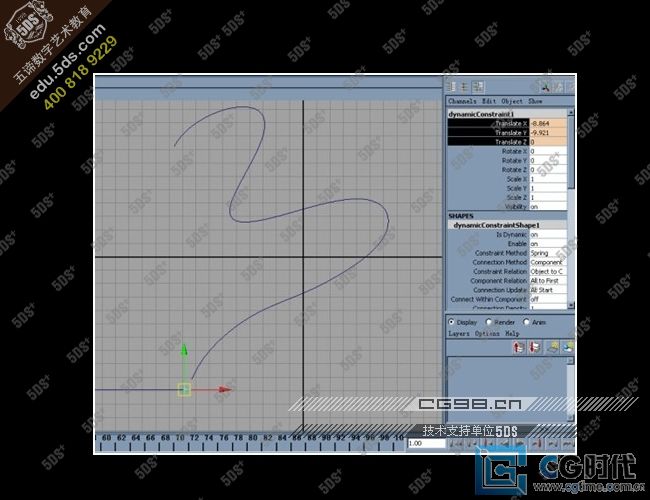Click frame 80 on the time slider
The height and width of the screenshot is (500, 650).
coord(253,437)
